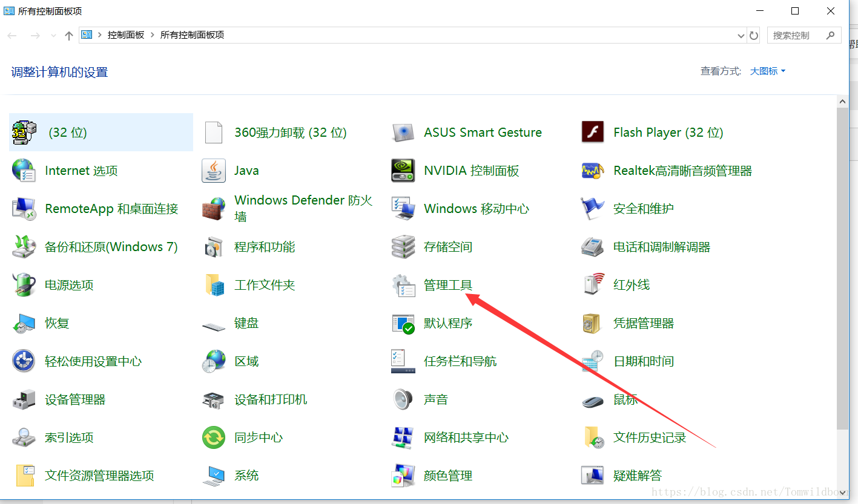Open the Windows Defender 防火墙 brick wall icon
Viewport: 858px width, 504px height.
pyautogui.click(x=214, y=209)
